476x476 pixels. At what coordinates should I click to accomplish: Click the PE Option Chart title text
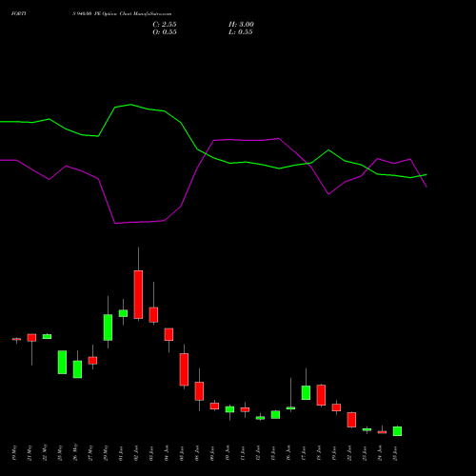click(122, 13)
